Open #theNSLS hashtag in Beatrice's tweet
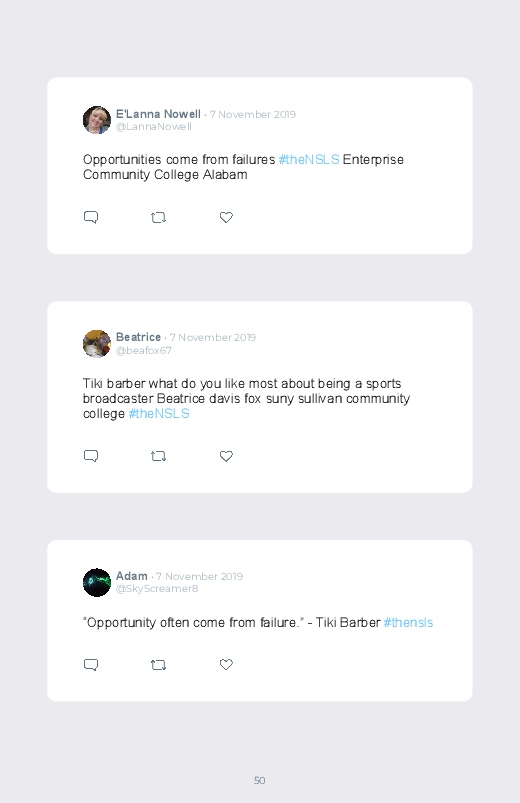 coord(159,413)
